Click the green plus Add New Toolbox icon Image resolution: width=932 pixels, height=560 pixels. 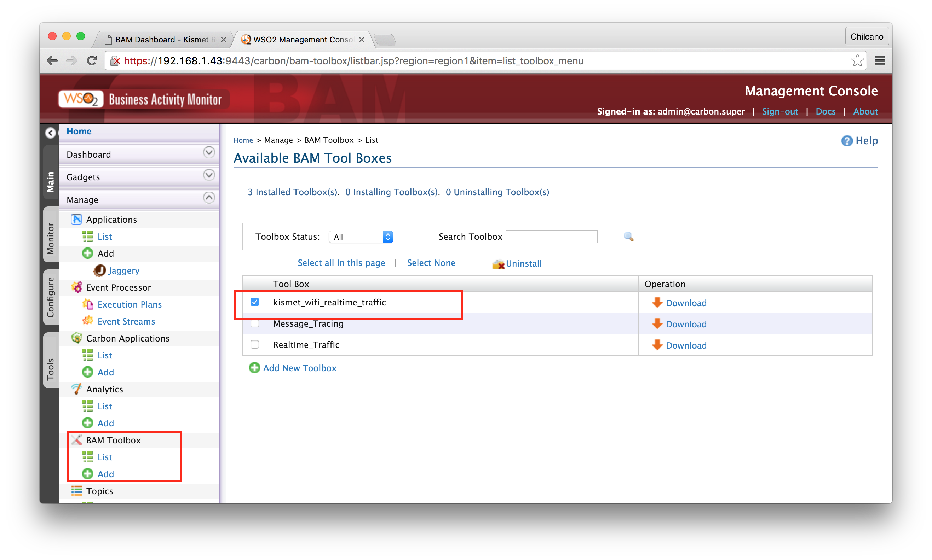coord(254,368)
